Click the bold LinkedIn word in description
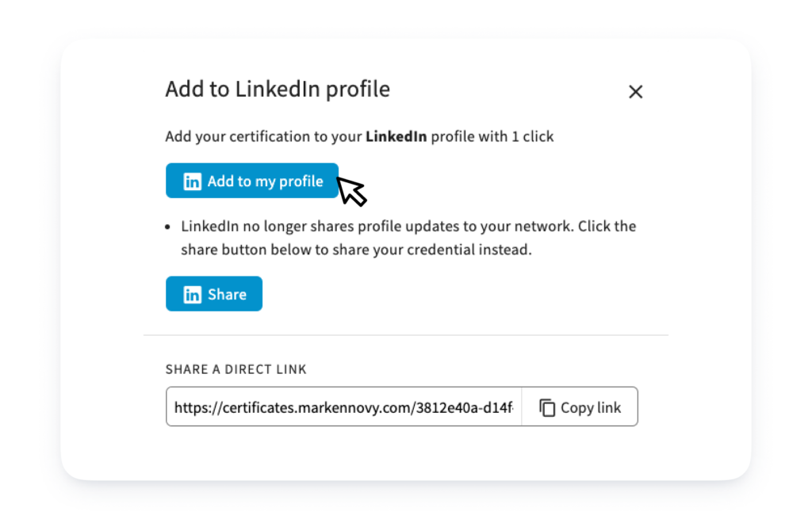Screen dimensions: 812x523 [x=396, y=136]
